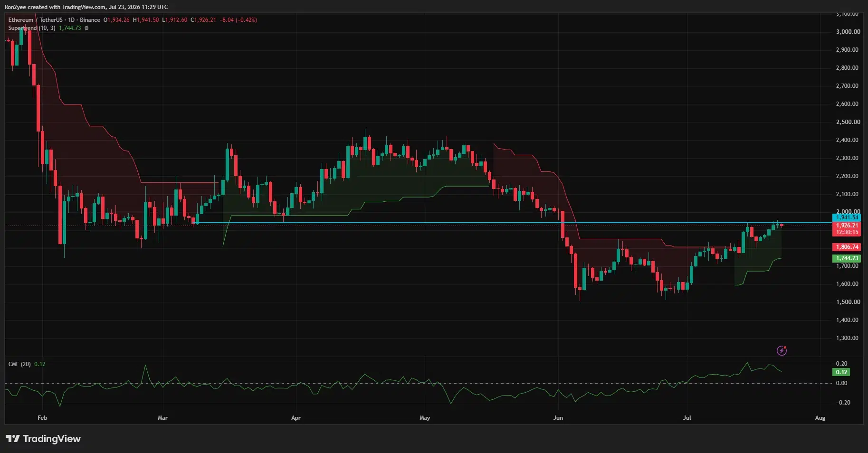Click the blue 1,941.54 price tag
Viewport: 868px width, 453px height.
pos(847,217)
